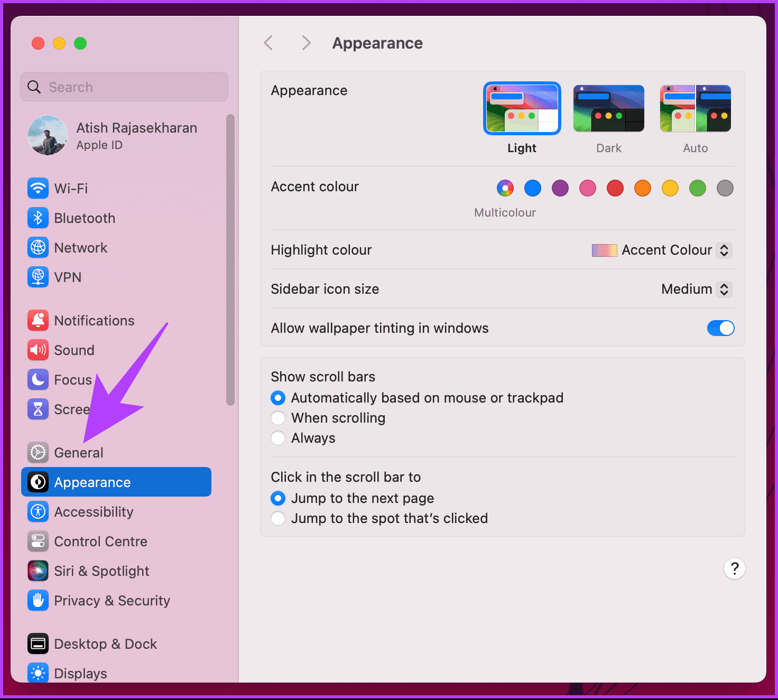Select Always show scroll bars option
The image size is (778, 700).
tap(278, 438)
